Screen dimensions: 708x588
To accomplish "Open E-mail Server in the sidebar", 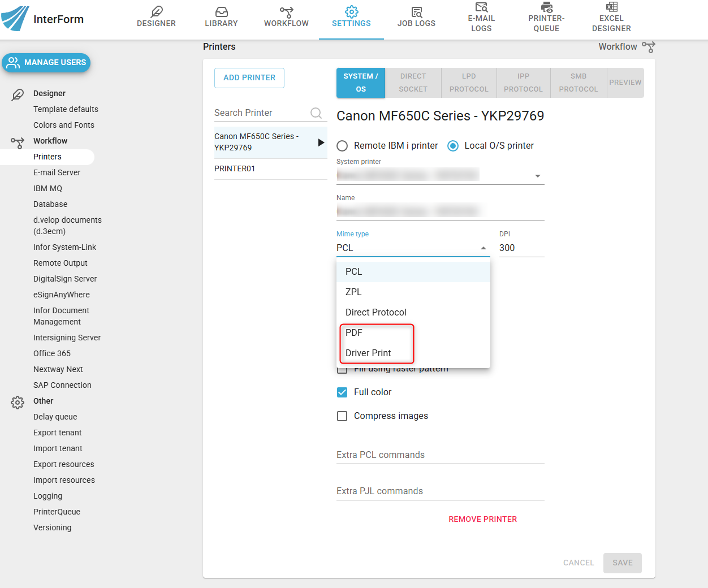I will (57, 172).
